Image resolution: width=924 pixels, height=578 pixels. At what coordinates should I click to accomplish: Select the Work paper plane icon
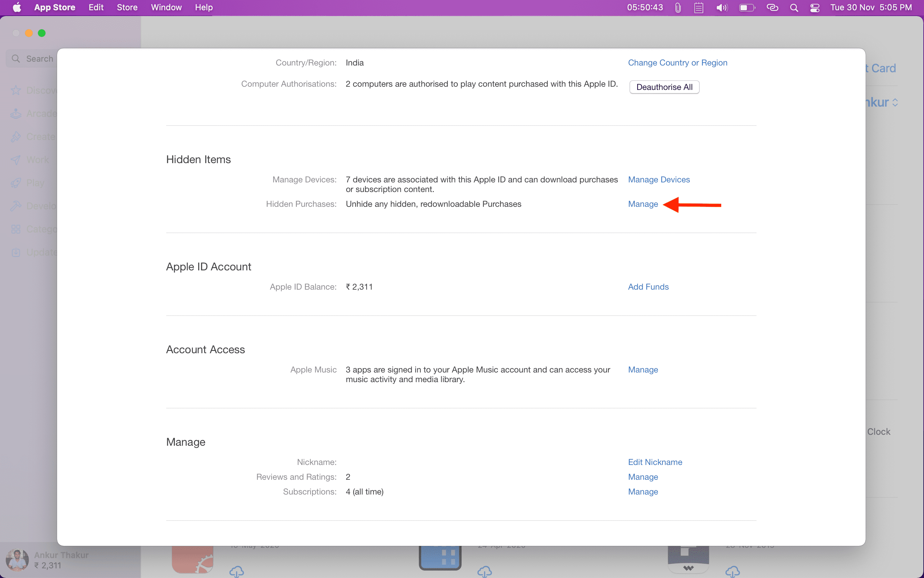(16, 160)
